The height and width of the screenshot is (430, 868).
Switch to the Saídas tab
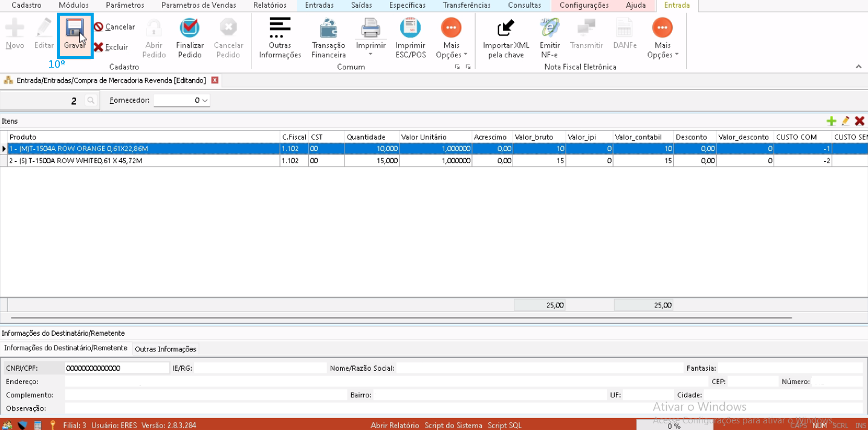361,5
